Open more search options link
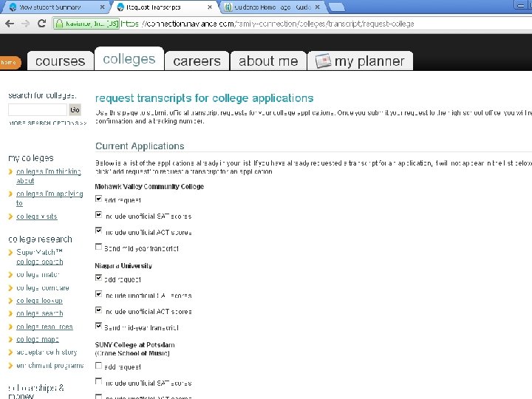 [x=48, y=123]
